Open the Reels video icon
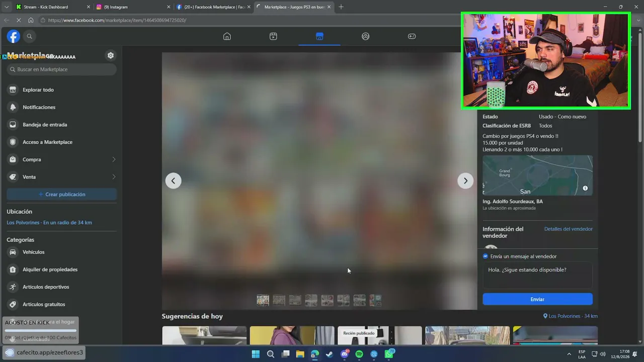Screen dimensions: 644x362 [x=273, y=36]
